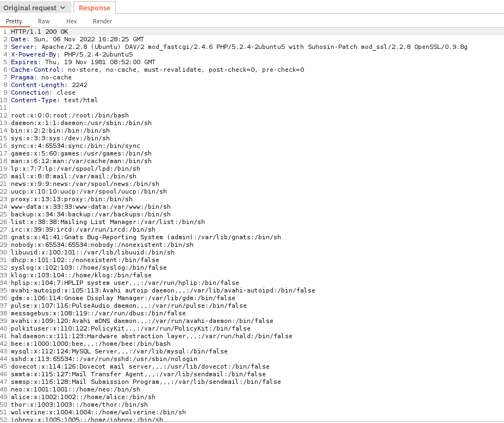Click the Mail Submission Program entry
The image size is (504, 423).
point(146,382)
